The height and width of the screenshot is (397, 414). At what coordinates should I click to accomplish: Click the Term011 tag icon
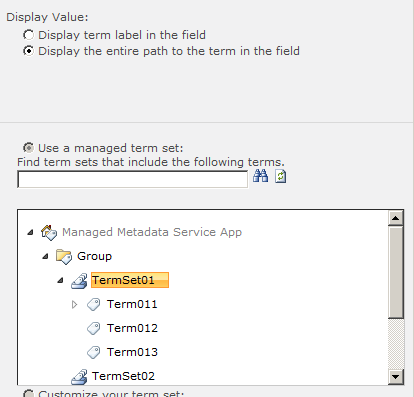click(94, 305)
